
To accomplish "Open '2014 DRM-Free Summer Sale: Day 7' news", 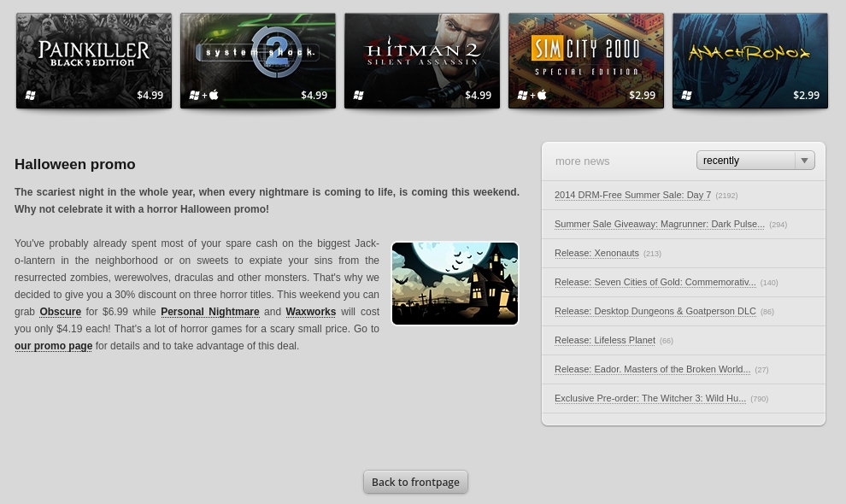I will [633, 195].
